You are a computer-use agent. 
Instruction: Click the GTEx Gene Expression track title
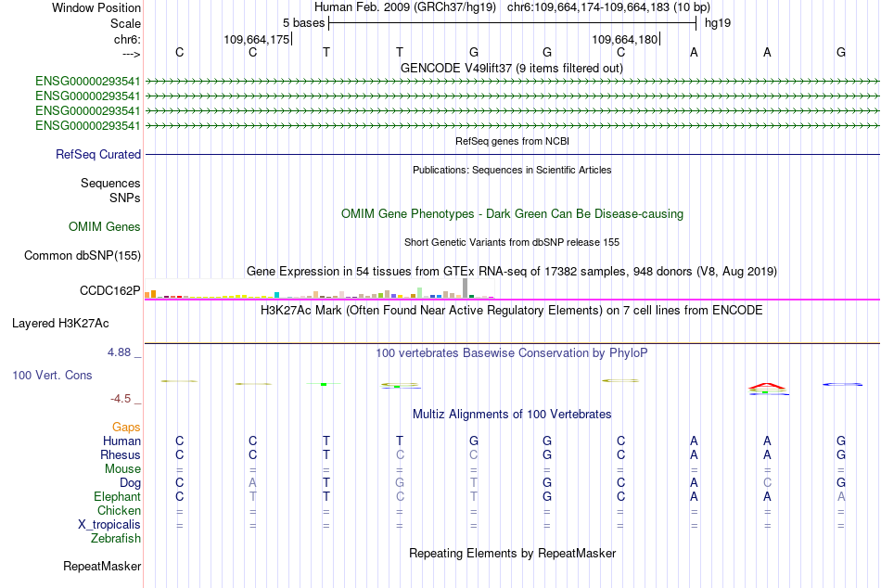(512, 272)
